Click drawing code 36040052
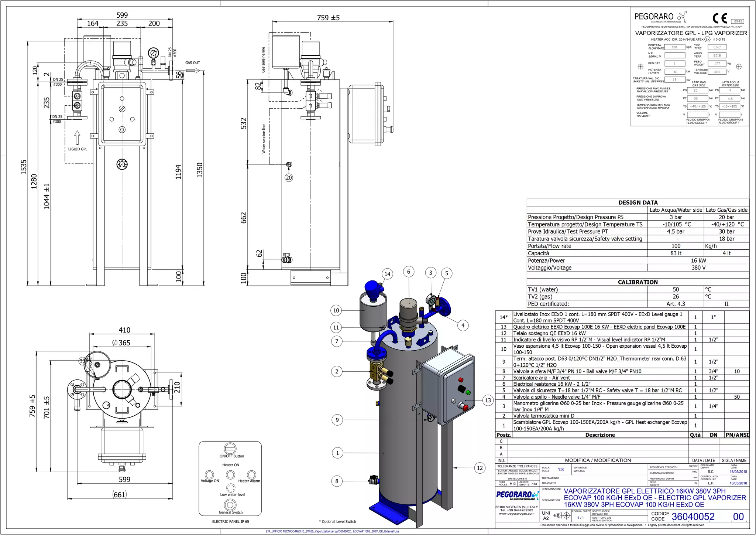The height and width of the screenshot is (535, 756). click(x=693, y=517)
